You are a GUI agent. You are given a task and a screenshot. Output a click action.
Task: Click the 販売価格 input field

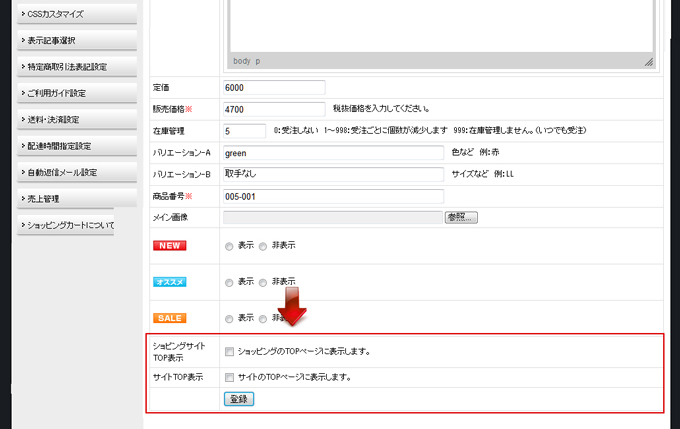point(275,109)
